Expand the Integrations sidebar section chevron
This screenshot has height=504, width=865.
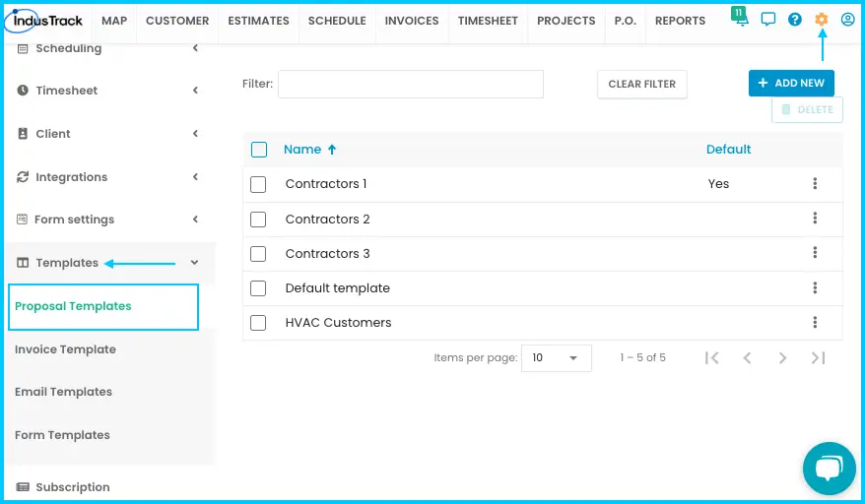tap(195, 176)
